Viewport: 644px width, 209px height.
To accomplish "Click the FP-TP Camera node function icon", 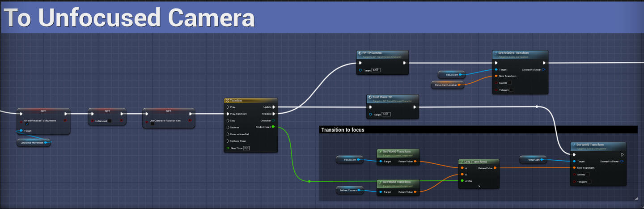I will point(360,53).
